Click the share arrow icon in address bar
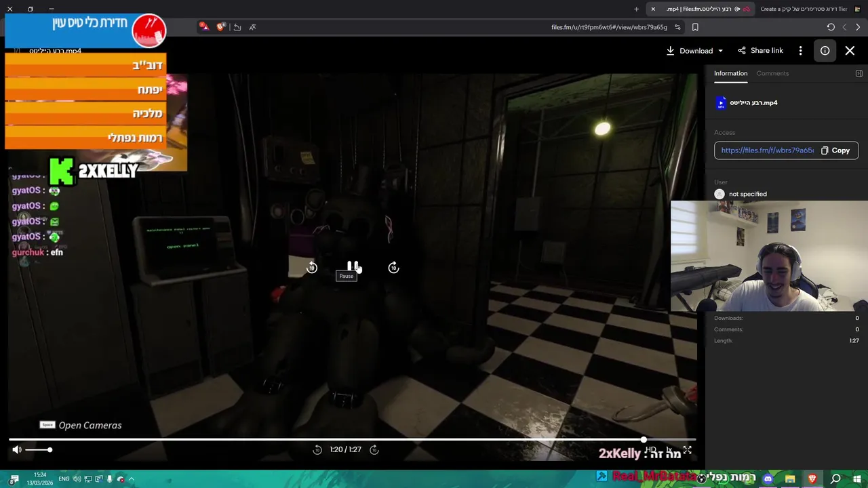This screenshot has height=488, width=868. [x=237, y=27]
